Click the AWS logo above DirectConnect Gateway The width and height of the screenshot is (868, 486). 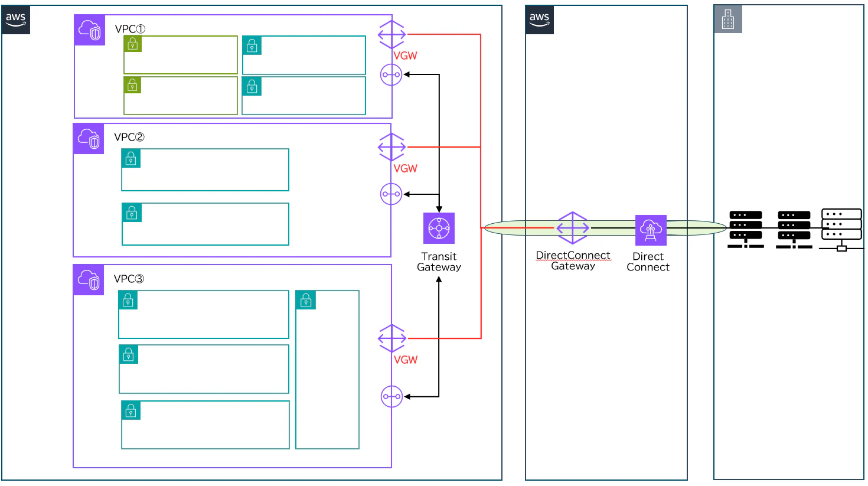point(540,19)
